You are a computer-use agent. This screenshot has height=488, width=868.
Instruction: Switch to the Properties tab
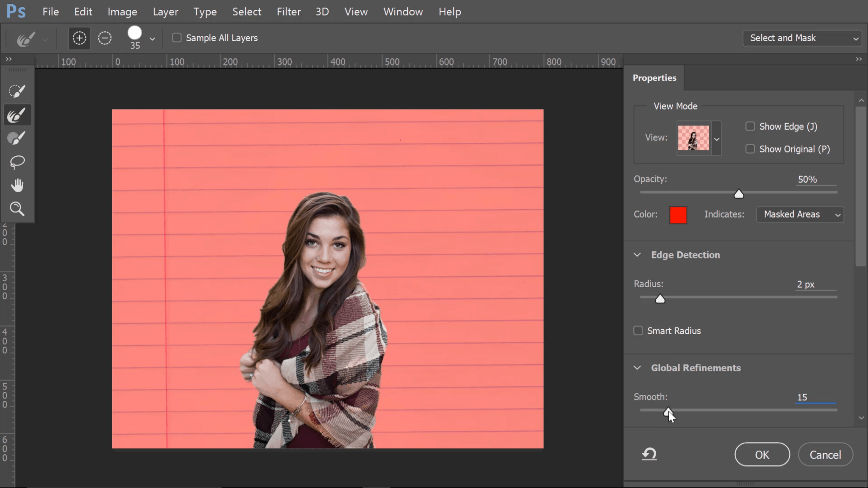pos(654,78)
